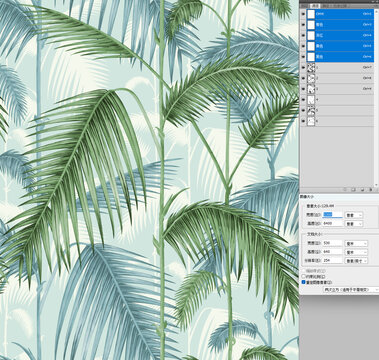Open the resolution unit dropdown

[356, 260]
